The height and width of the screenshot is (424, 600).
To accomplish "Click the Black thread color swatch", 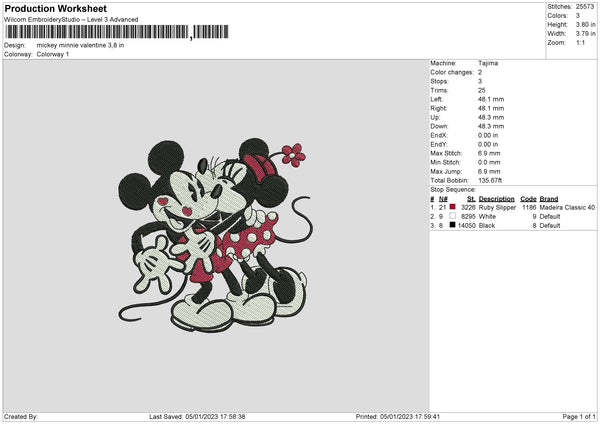I will [x=453, y=225].
